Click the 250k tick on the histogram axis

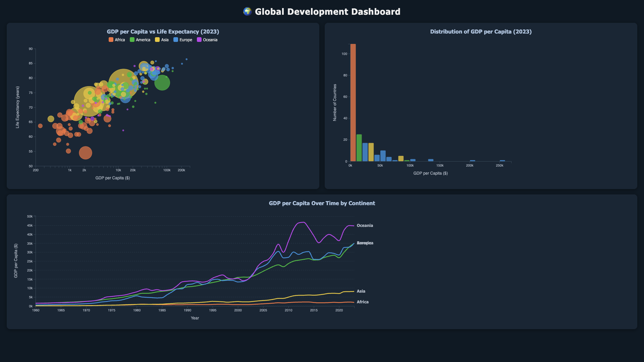pyautogui.click(x=499, y=166)
